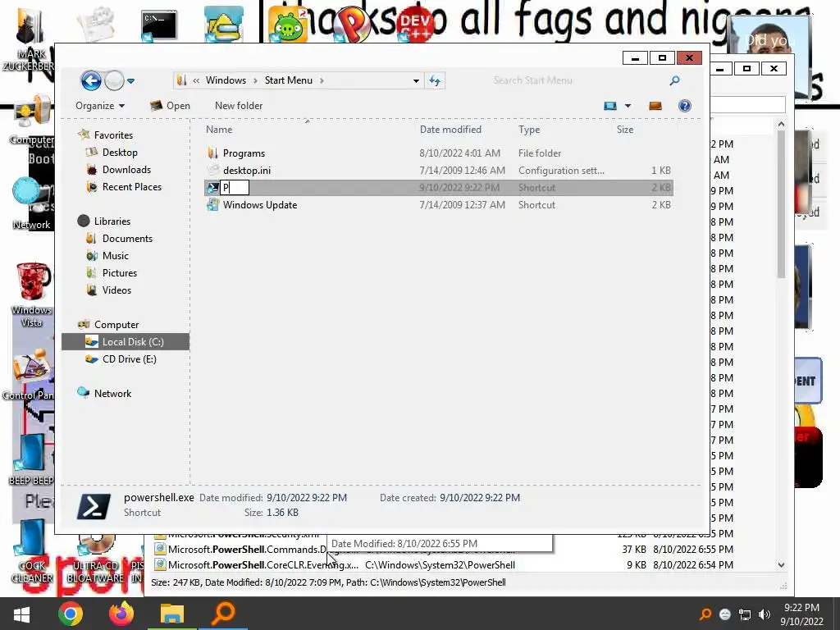Select Local Disk (C:)
This screenshot has height=630, width=840.
click(x=126, y=342)
